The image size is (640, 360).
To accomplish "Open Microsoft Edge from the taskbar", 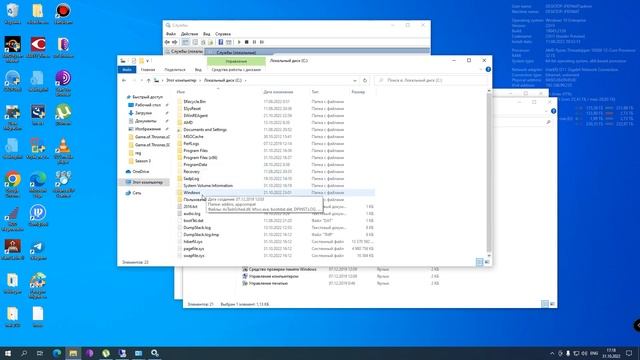I will [57, 353].
